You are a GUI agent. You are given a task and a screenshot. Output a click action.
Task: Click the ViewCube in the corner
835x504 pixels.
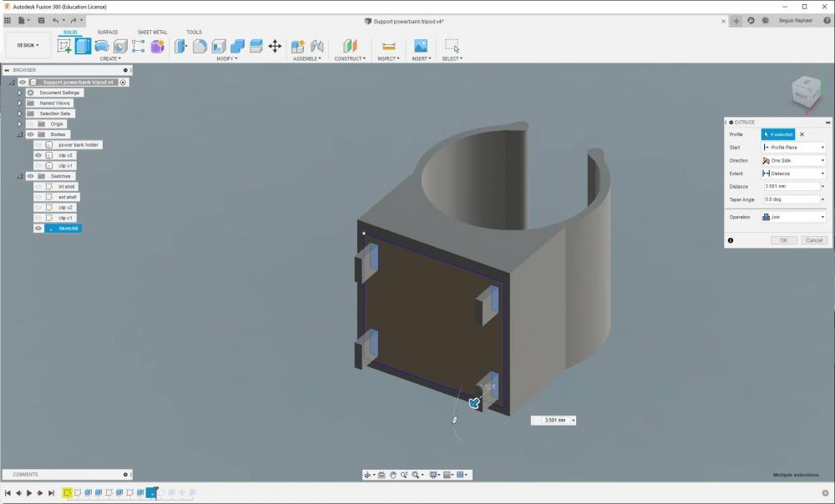[805, 93]
